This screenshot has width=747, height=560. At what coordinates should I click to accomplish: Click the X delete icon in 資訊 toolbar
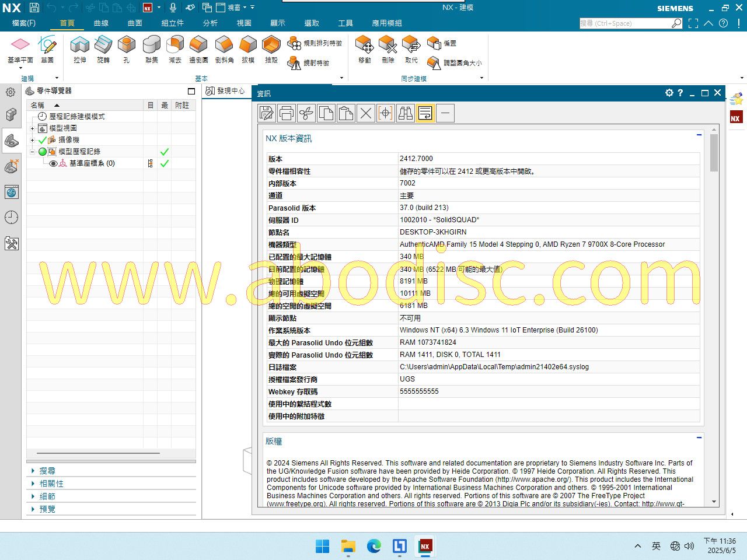pos(366,113)
